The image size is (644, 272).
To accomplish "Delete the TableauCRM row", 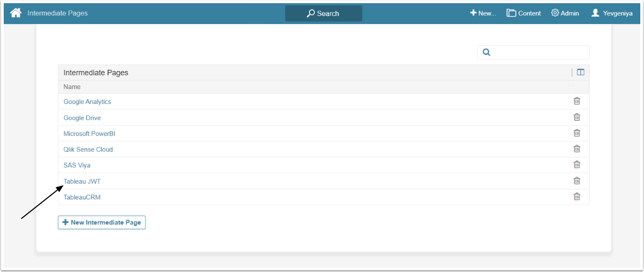I will tap(577, 197).
